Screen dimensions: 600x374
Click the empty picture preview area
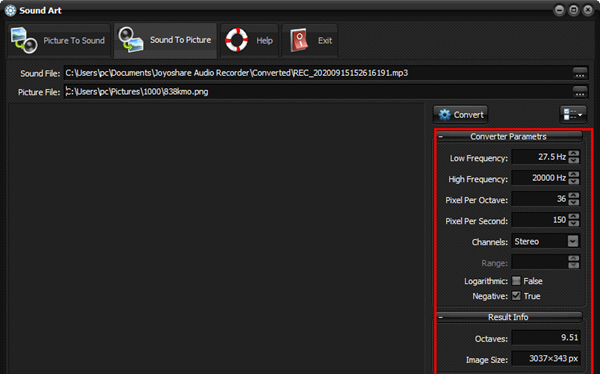pyautogui.click(x=216, y=237)
